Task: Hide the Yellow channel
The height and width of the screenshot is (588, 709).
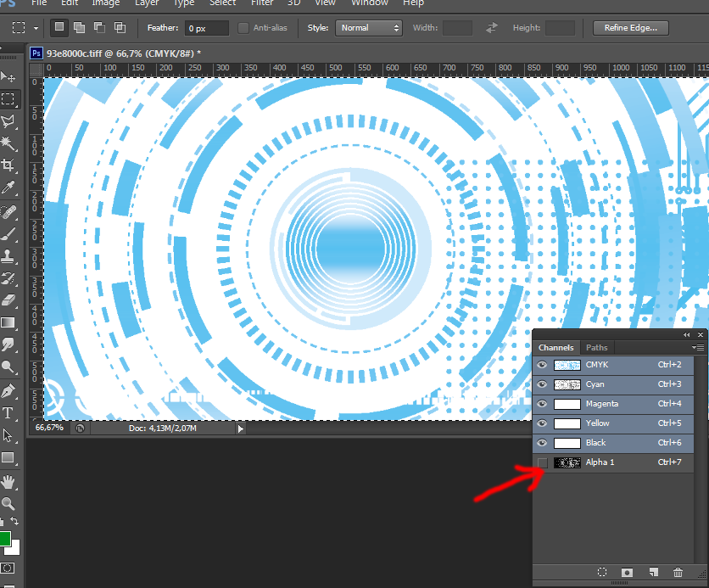Action: [x=542, y=423]
